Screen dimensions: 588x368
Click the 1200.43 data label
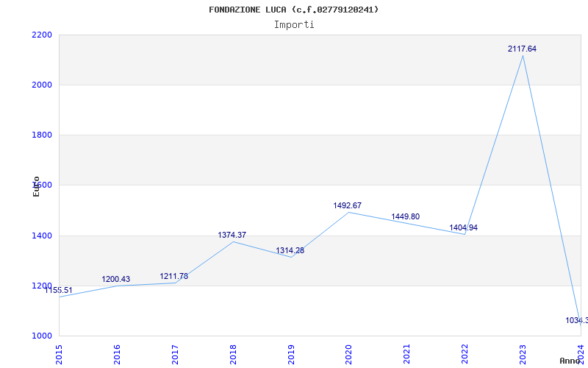click(115, 279)
